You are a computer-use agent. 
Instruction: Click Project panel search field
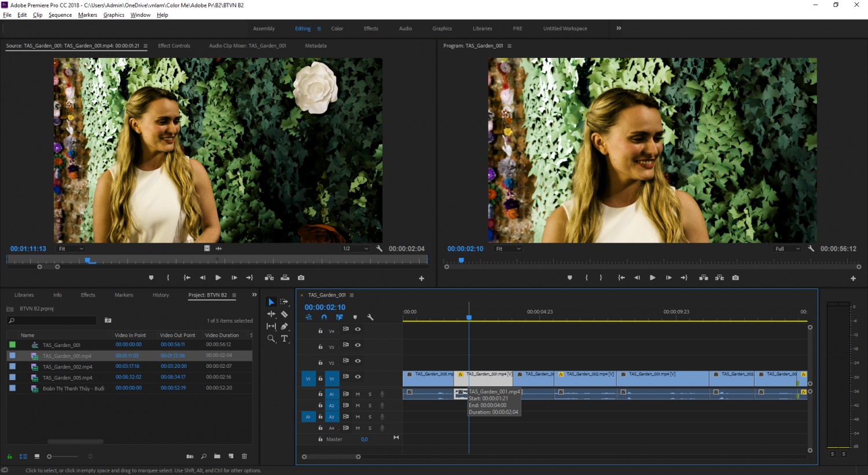pyautogui.click(x=52, y=320)
